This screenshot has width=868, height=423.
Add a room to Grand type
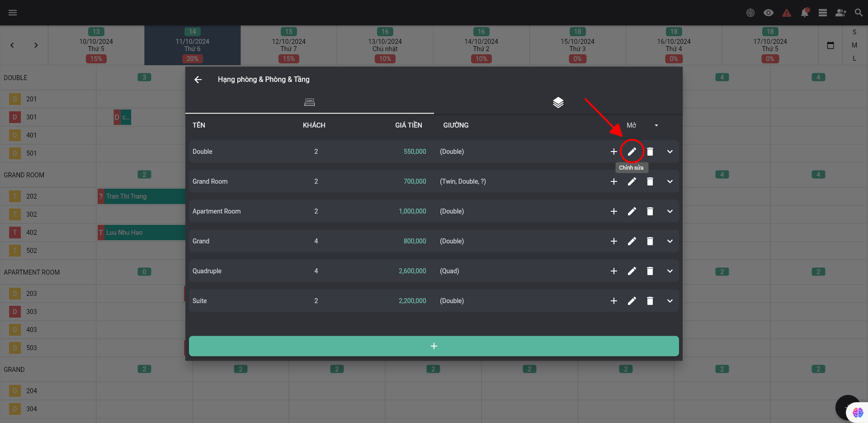pyautogui.click(x=614, y=241)
